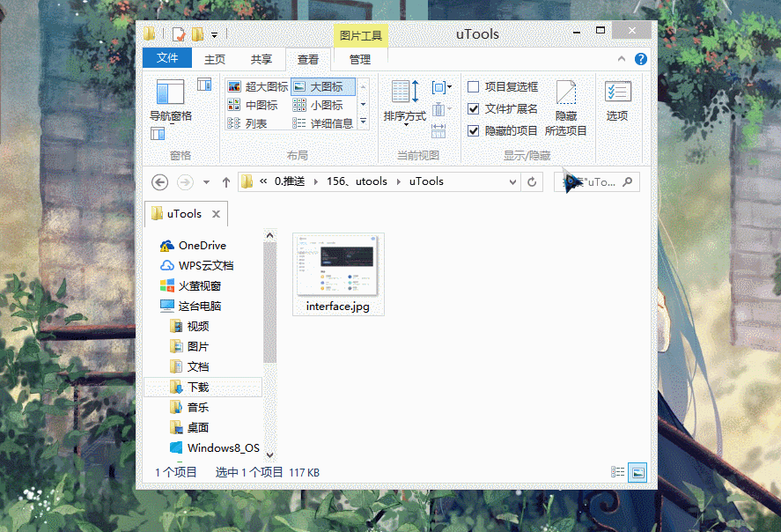
Task: Show hidden breadcrumb path chevrons
Action: 263,181
